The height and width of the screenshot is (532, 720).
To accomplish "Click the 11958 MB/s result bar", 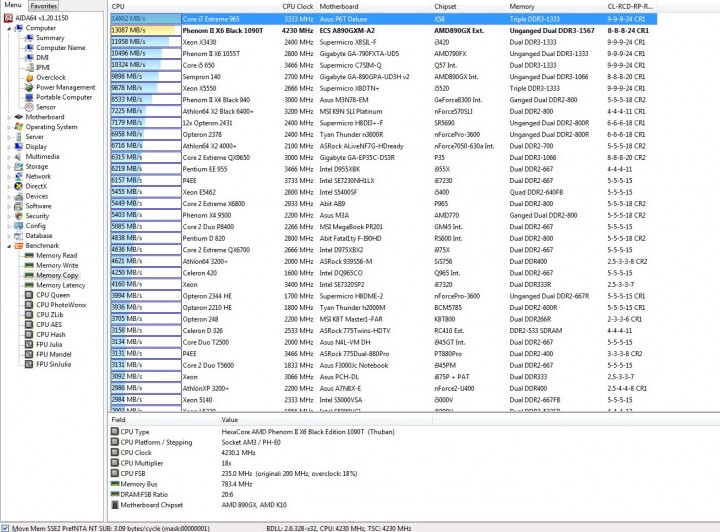I will [x=146, y=42].
